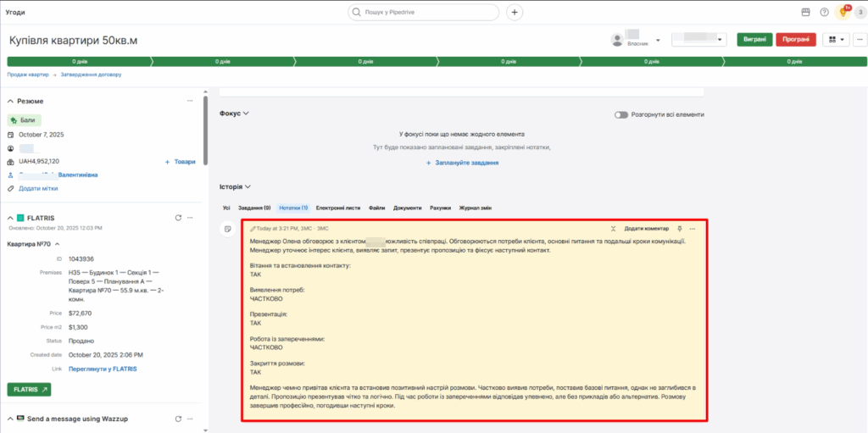Select the Журнал змін tab

click(475, 208)
